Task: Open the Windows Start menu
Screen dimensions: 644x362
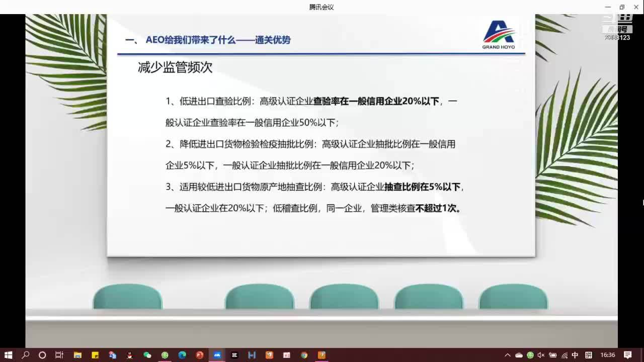Action: [8, 355]
